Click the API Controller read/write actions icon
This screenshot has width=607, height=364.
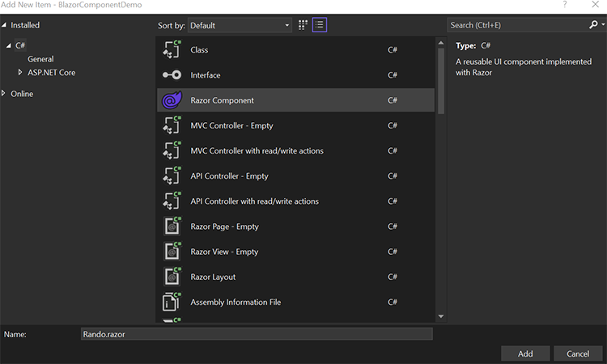172,201
